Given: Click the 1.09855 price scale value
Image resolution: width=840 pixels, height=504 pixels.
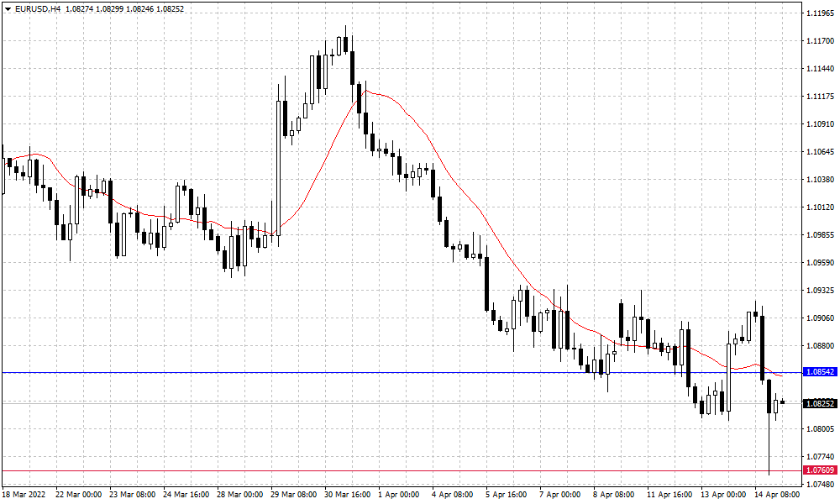Looking at the screenshot, I should coord(820,235).
